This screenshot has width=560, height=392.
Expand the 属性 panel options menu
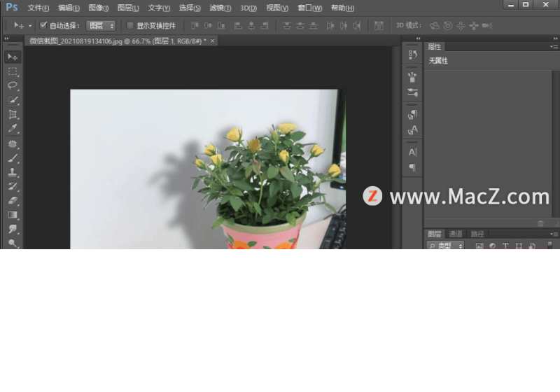tap(554, 47)
